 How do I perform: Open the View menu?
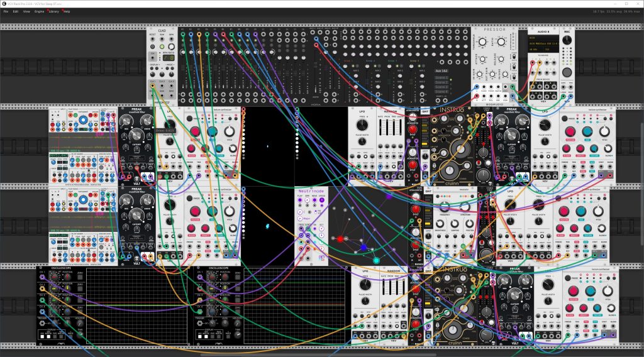(26, 11)
